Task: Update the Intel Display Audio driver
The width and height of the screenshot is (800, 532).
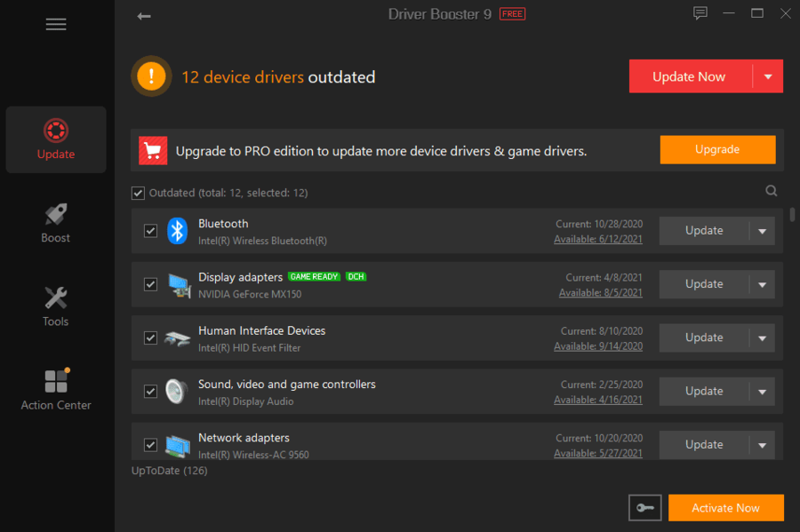Action: (x=704, y=392)
